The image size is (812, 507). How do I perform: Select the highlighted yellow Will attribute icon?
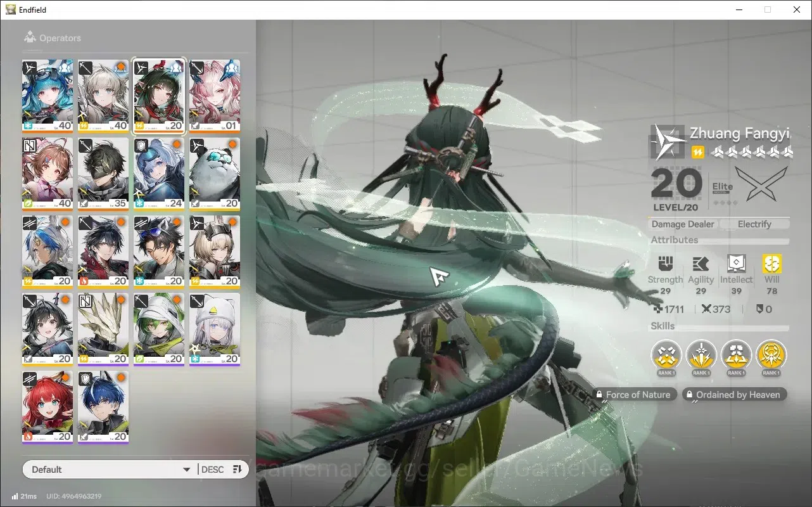[772, 264]
